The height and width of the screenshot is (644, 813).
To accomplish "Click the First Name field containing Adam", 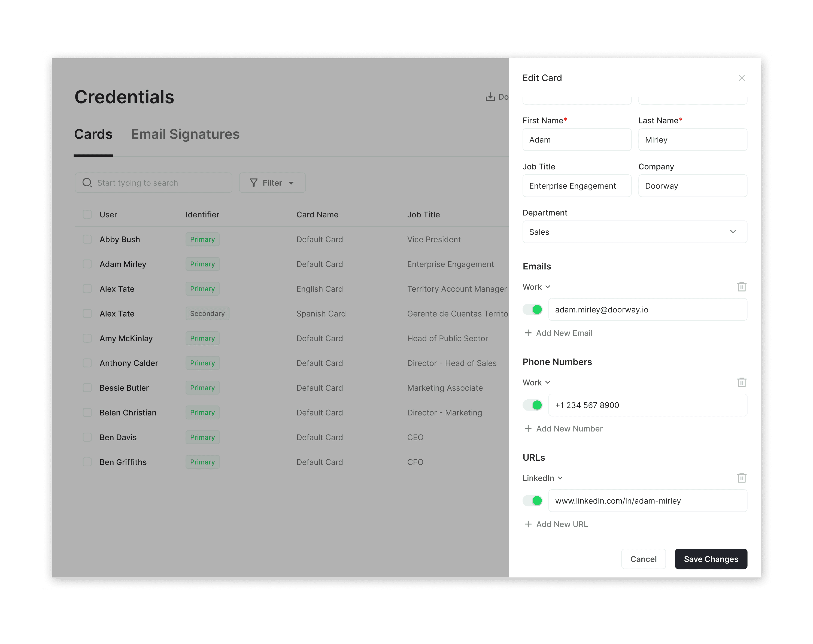I will [577, 140].
